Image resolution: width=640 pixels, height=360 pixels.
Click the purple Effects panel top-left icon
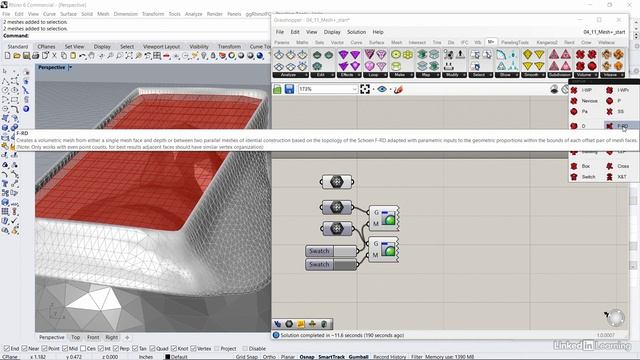[x=344, y=55]
